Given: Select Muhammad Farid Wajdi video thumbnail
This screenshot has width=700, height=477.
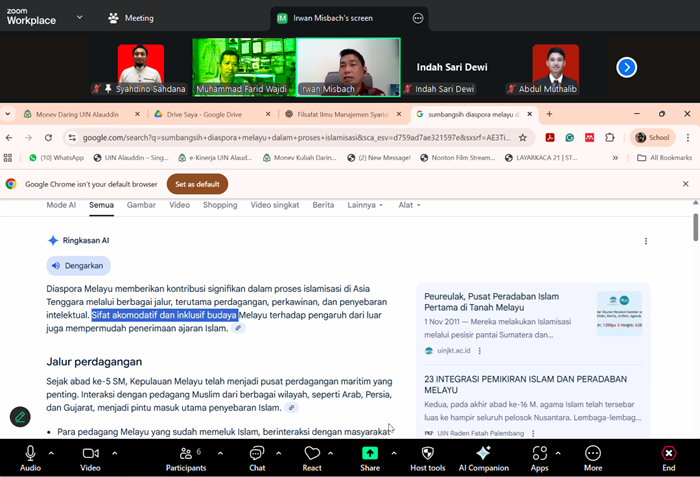Looking at the screenshot, I should pos(244,67).
